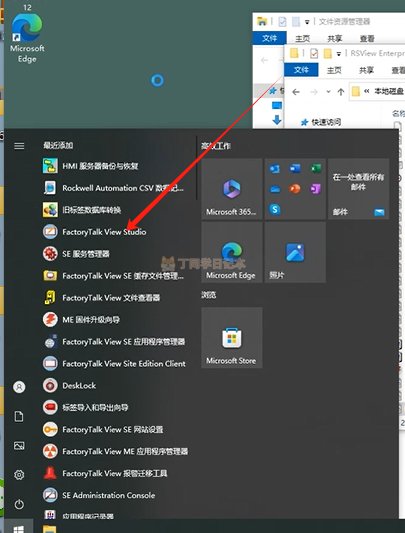Screen dimensions: 405x533
Task: Launch FactoryTalk View Studio icon
Action: point(50,232)
